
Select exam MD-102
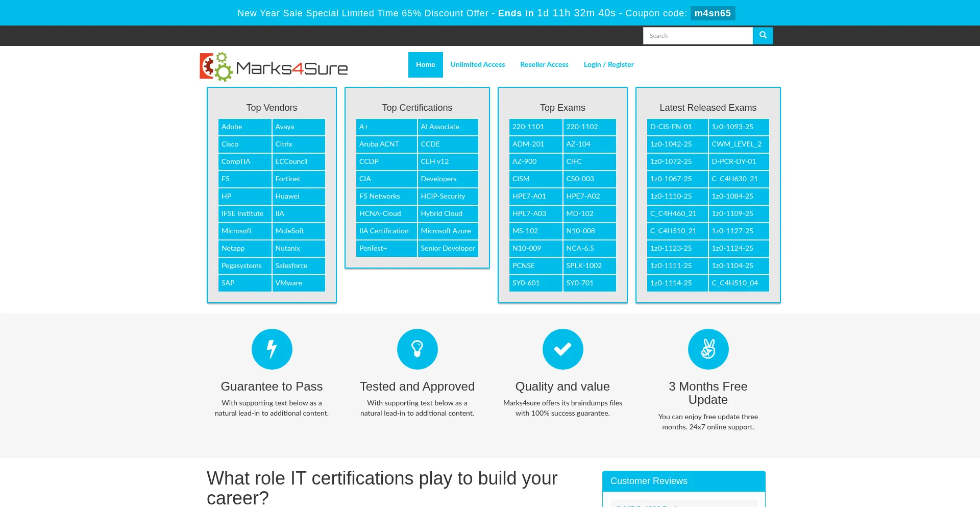click(x=590, y=213)
